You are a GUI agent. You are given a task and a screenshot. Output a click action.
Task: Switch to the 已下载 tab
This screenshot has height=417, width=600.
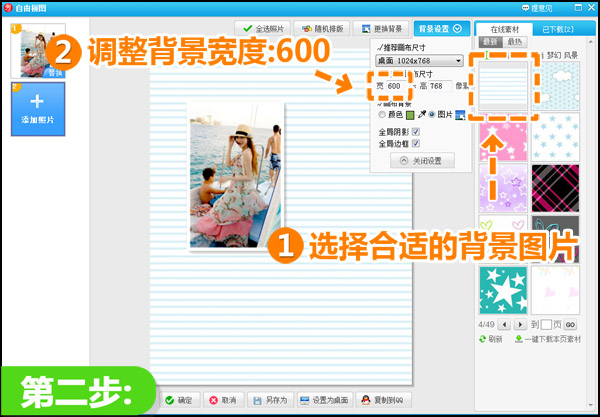click(554, 29)
